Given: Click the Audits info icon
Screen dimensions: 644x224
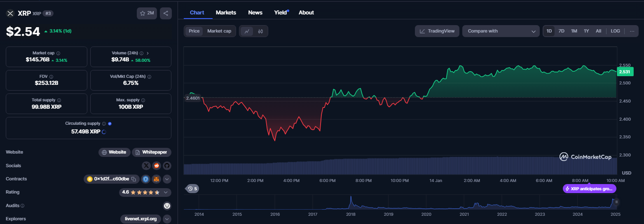Looking at the screenshot, I should click(22, 205).
